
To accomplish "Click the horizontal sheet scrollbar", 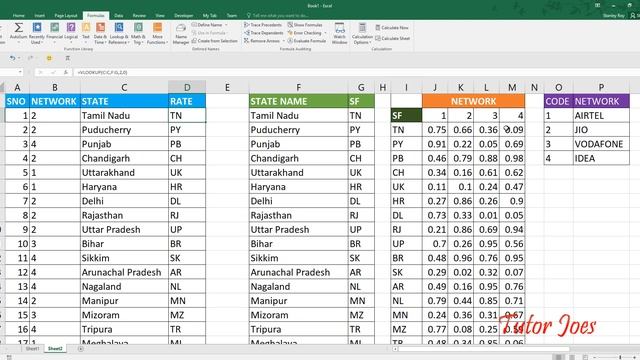I will [x=484, y=349].
